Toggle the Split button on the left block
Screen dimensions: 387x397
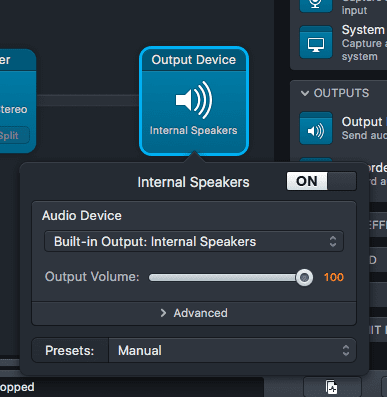(13, 136)
